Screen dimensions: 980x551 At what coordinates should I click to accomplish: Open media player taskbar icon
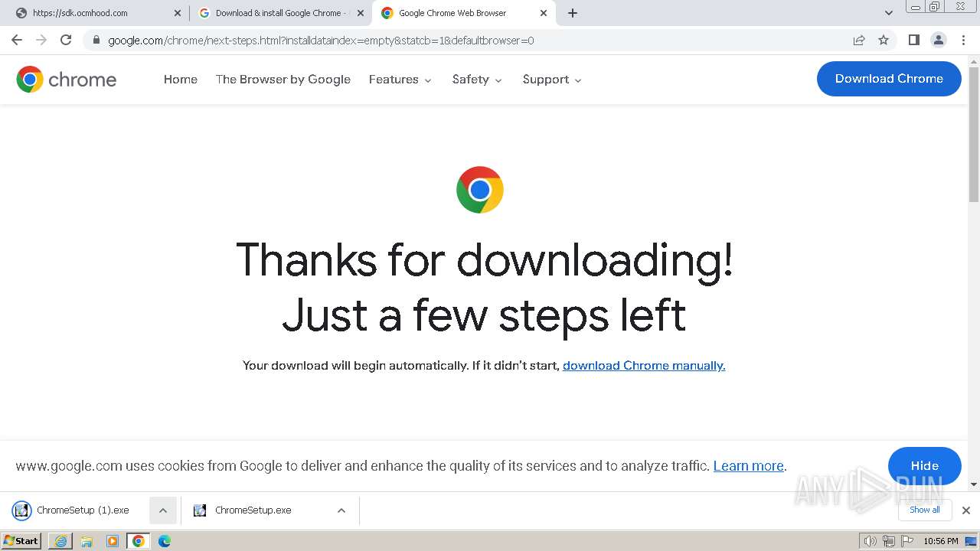pyautogui.click(x=112, y=541)
